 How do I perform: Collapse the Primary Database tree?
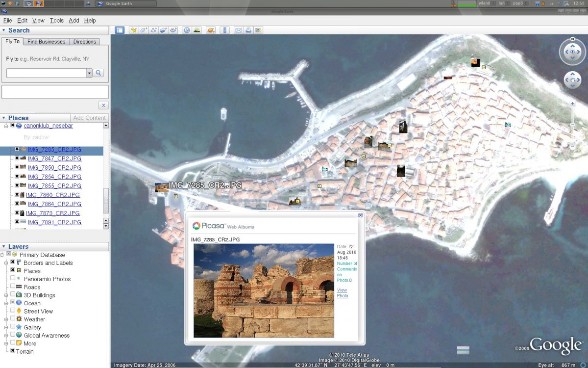click(2, 255)
